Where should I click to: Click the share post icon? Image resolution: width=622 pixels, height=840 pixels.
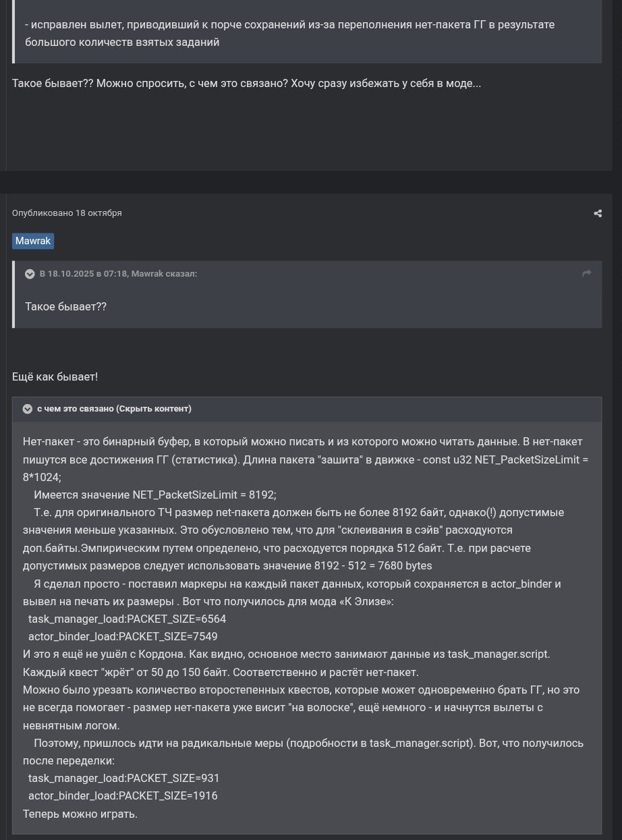(598, 213)
